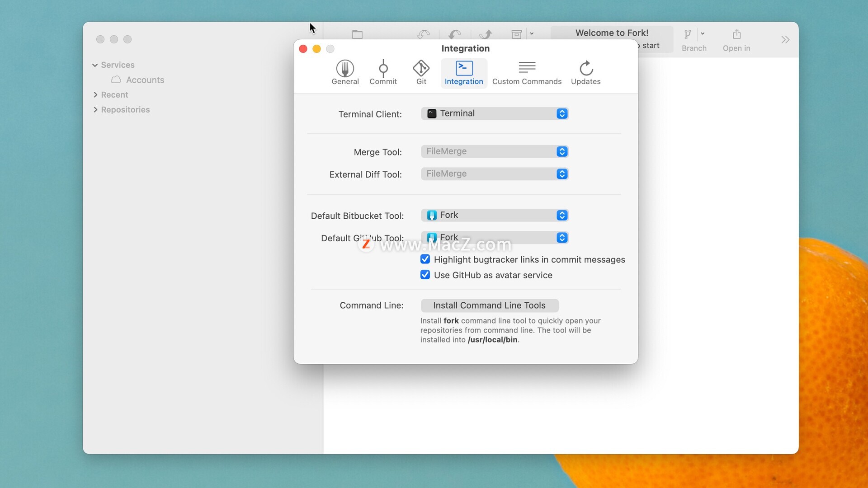Open the Commit preferences tab
The width and height of the screenshot is (868, 488).
[x=383, y=73]
